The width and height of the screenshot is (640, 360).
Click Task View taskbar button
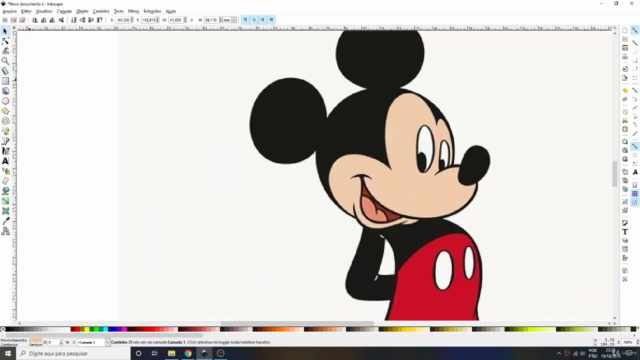click(155, 353)
